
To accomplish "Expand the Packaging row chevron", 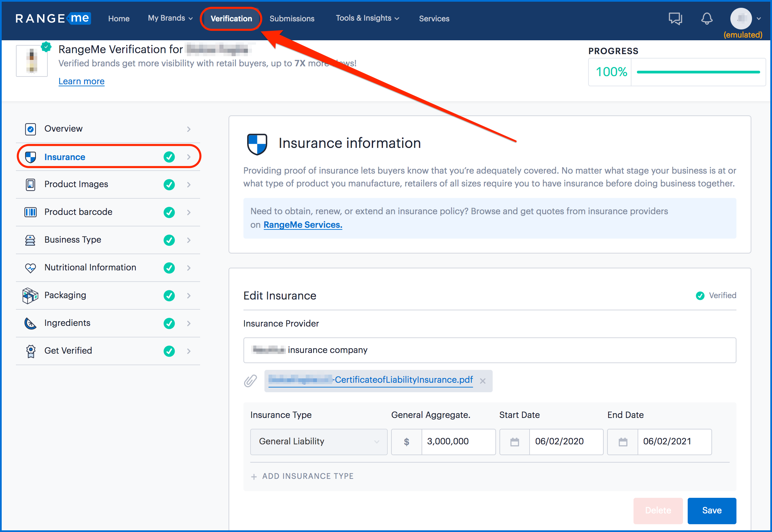I will point(189,296).
